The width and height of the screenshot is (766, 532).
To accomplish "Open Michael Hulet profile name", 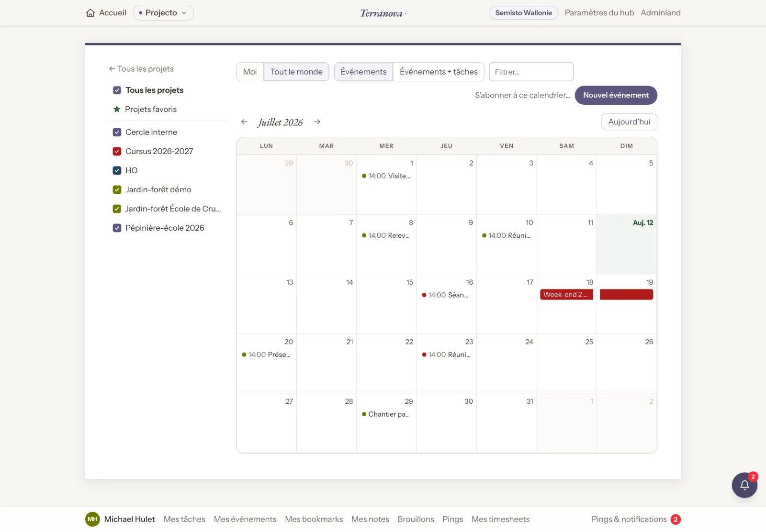I will (x=129, y=519).
